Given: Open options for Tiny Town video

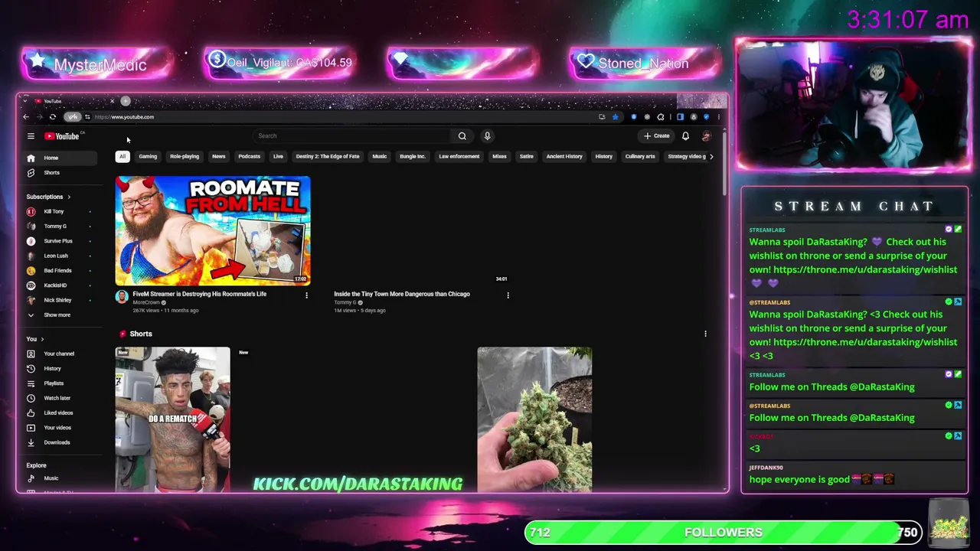Looking at the screenshot, I should 508,295.
